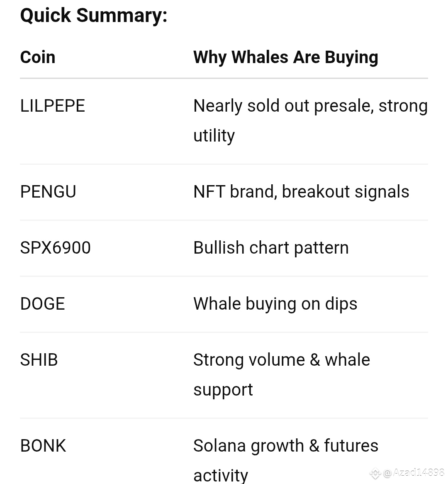The image size is (448, 484).
Task: Click the word activity in BONK row
Action: [221, 476]
